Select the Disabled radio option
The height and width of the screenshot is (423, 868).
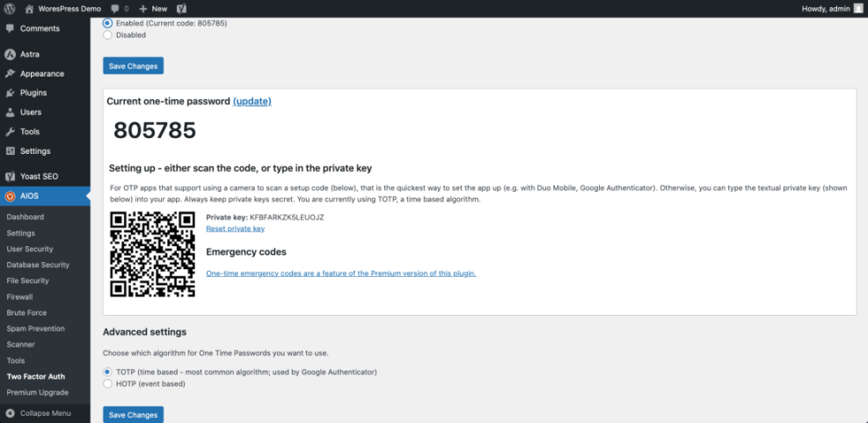click(107, 35)
